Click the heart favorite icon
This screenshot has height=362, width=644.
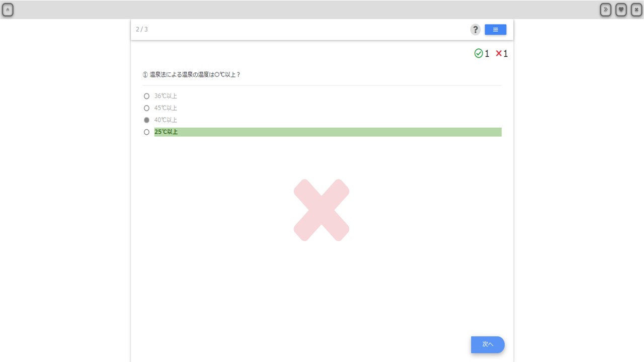[x=621, y=10]
